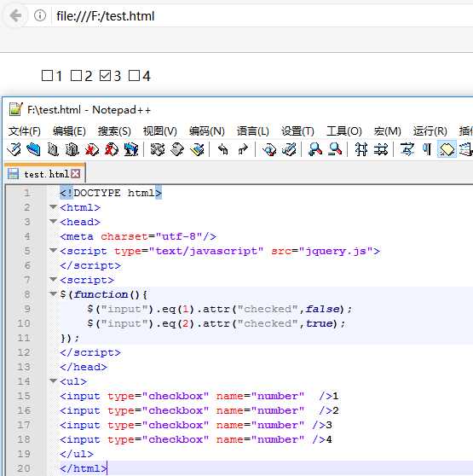The height and width of the screenshot is (476, 473).
Task: Open the 宏(M) menu
Action: coord(387,131)
